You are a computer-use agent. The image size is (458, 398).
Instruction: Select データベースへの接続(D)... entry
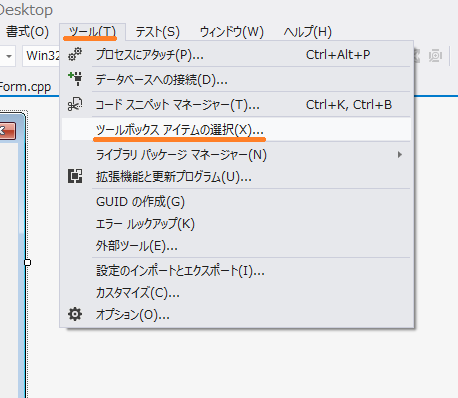[x=236, y=80]
